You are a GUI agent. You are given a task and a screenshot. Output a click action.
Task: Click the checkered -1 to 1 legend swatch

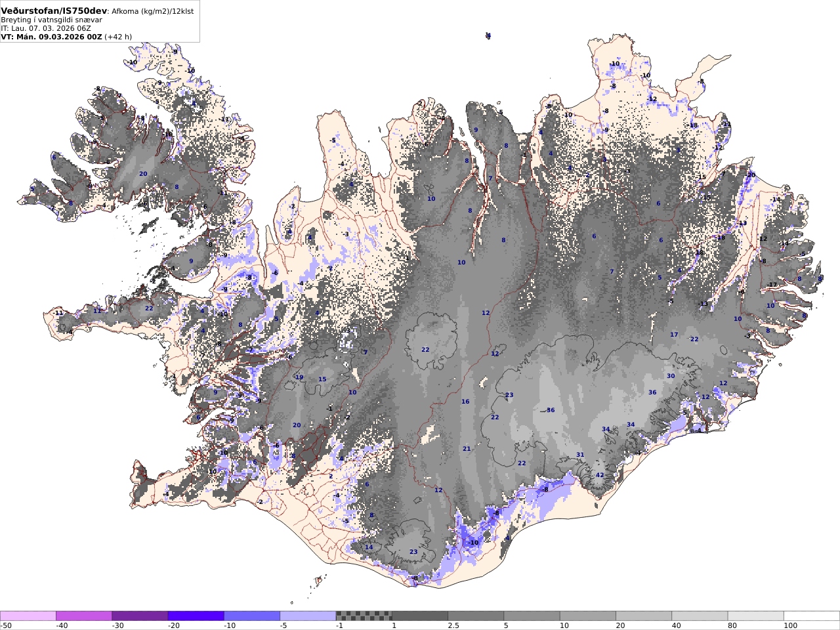click(x=364, y=616)
